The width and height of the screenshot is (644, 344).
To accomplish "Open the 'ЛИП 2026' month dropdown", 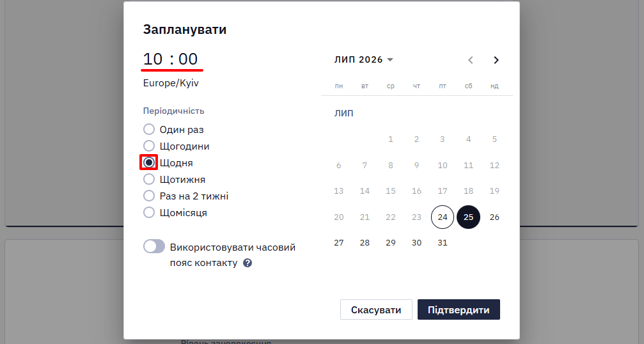I will 363,60.
